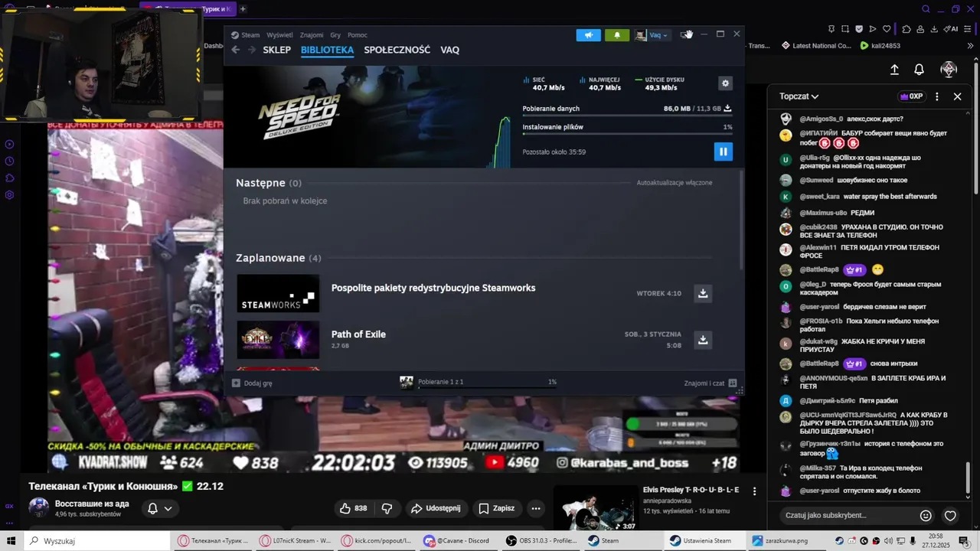The image size is (980, 551).
Task: Click the browser ad-blocker shield icon
Action: (858, 29)
